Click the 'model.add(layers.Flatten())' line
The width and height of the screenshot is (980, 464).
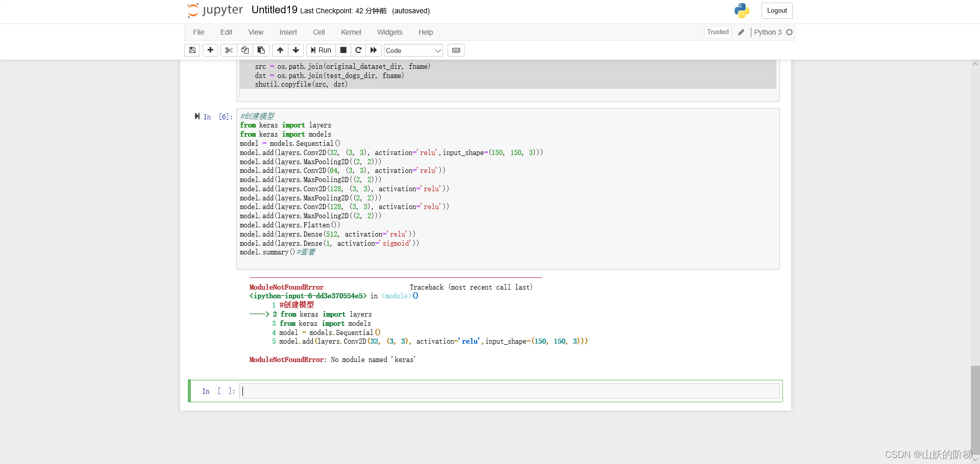[x=290, y=225]
